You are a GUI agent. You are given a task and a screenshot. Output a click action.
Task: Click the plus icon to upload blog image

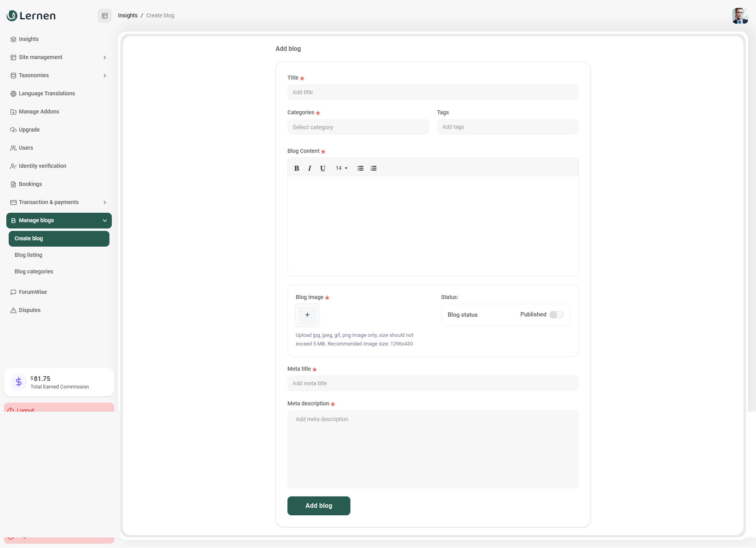click(x=307, y=315)
